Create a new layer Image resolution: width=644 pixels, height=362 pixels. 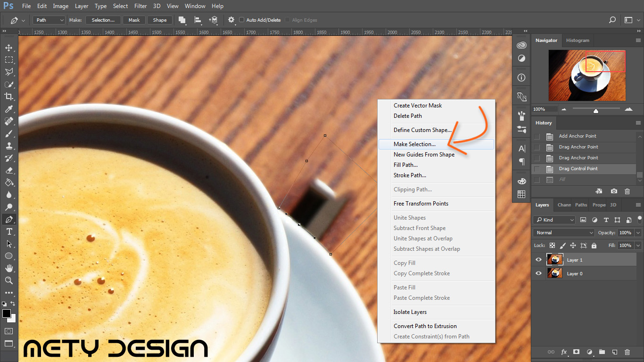pyautogui.click(x=614, y=352)
